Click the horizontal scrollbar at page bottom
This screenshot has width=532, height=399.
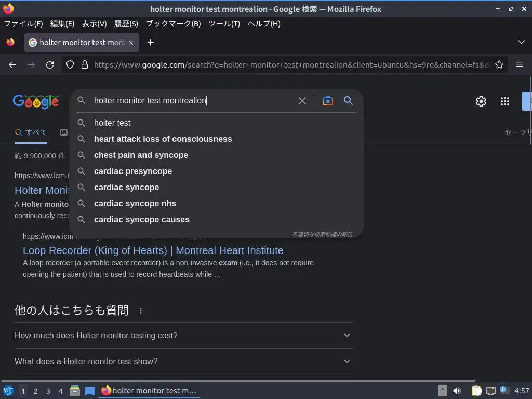237,381
